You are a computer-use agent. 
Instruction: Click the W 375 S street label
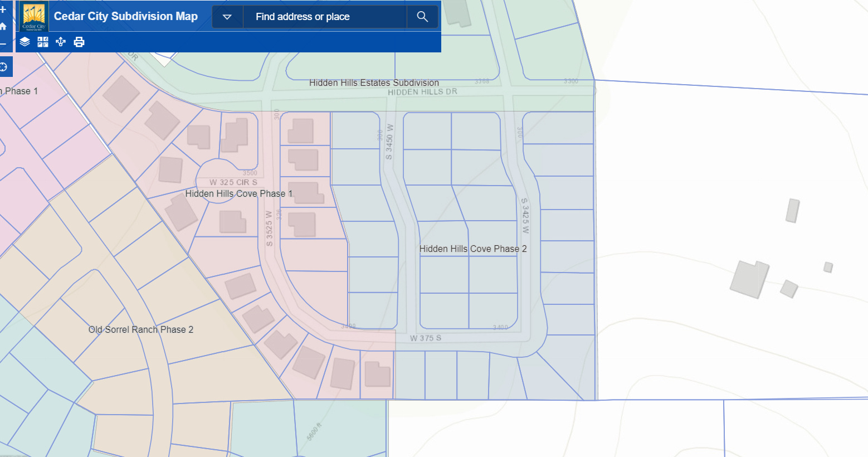[426, 338]
